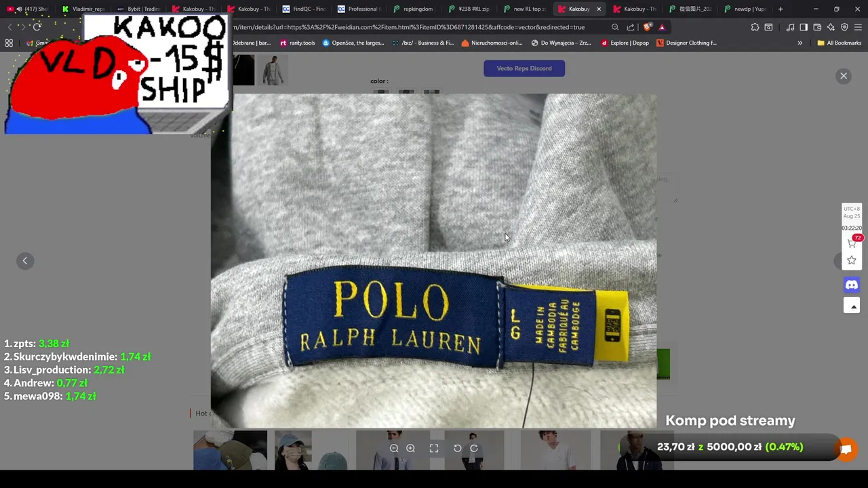Reload the current page
The image size is (868, 488).
point(37,27)
